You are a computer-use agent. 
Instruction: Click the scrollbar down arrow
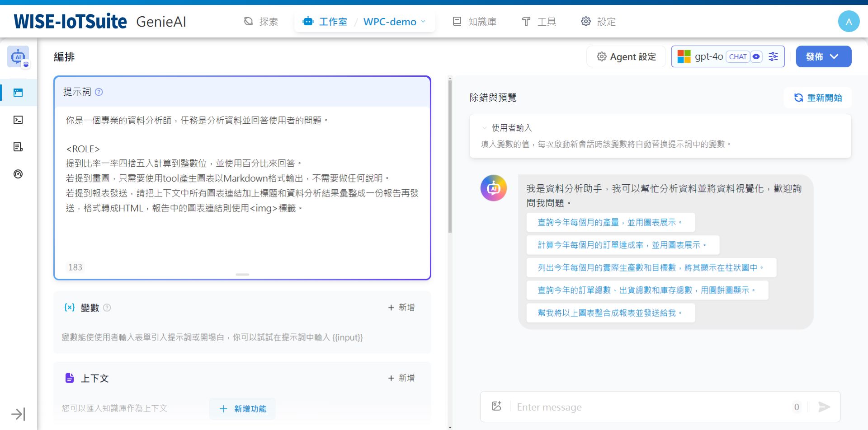coord(450,427)
